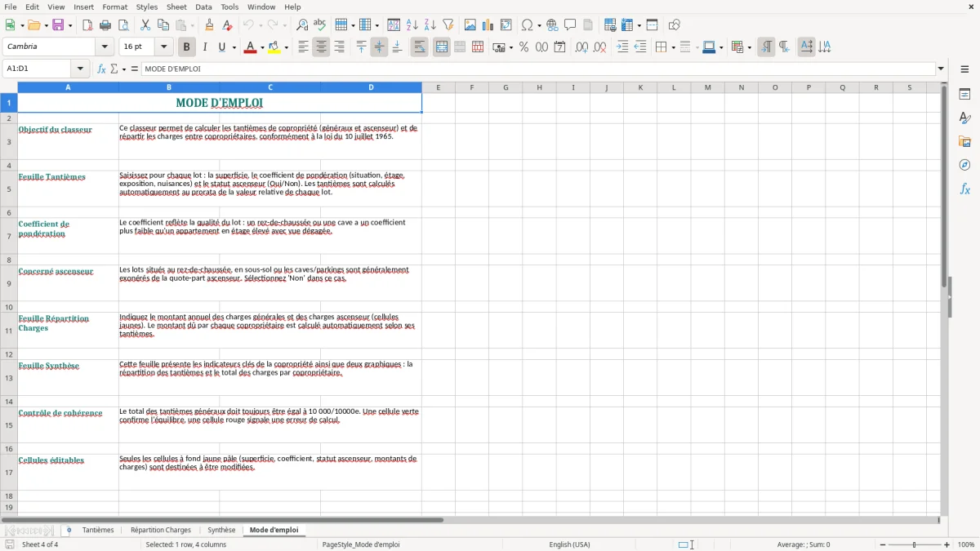980x551 pixels.
Task: Insert a pivot table
Action: pyautogui.click(x=506, y=25)
